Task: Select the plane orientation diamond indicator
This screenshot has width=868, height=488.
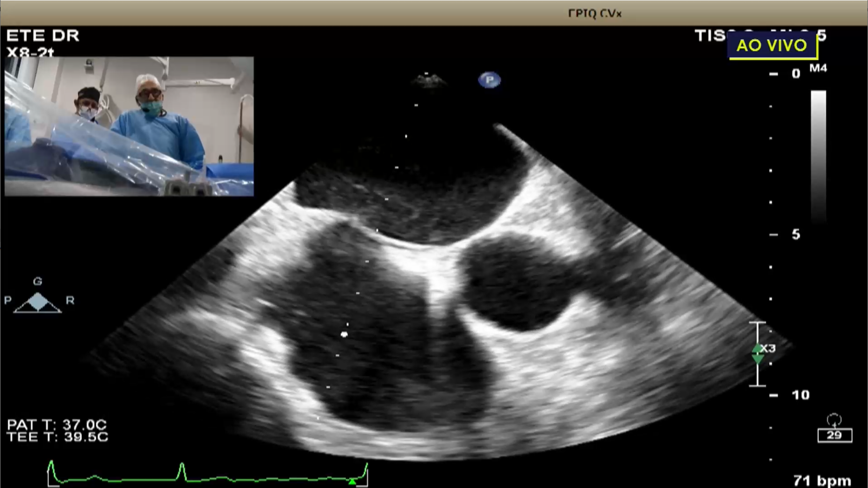Action: pyautogui.click(x=38, y=301)
